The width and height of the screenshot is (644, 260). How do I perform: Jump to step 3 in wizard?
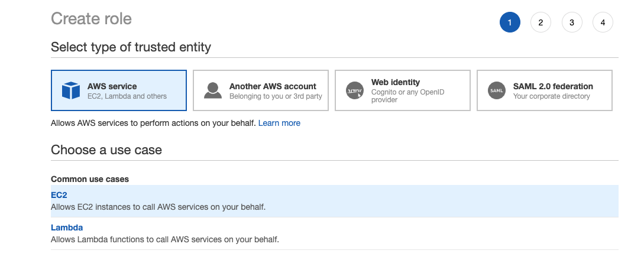(x=572, y=23)
